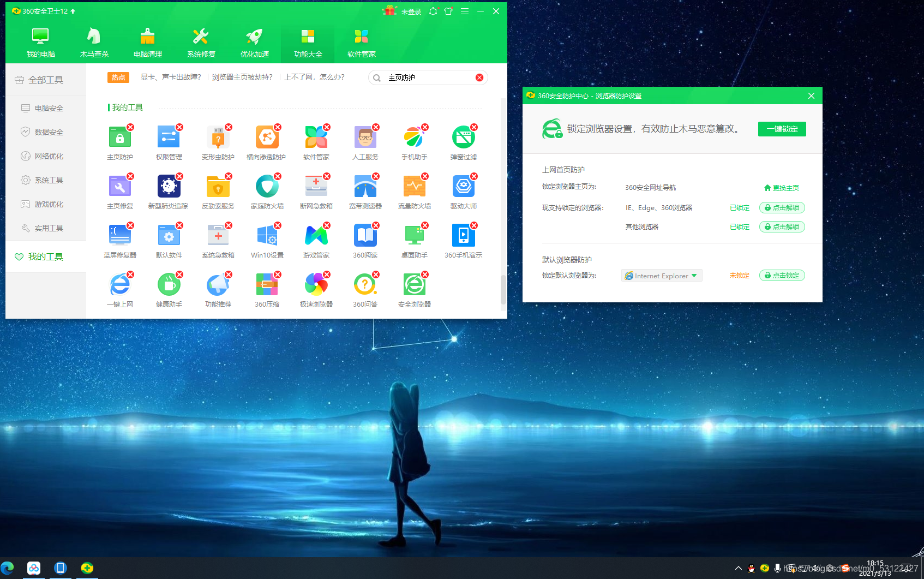Launch 新型肺炎追踪 tool

tap(168, 192)
